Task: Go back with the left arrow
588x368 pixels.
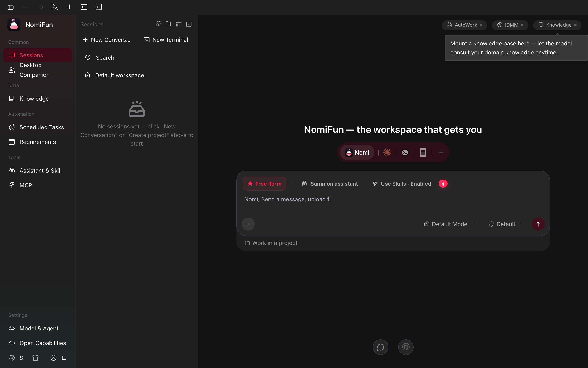Action: click(25, 7)
